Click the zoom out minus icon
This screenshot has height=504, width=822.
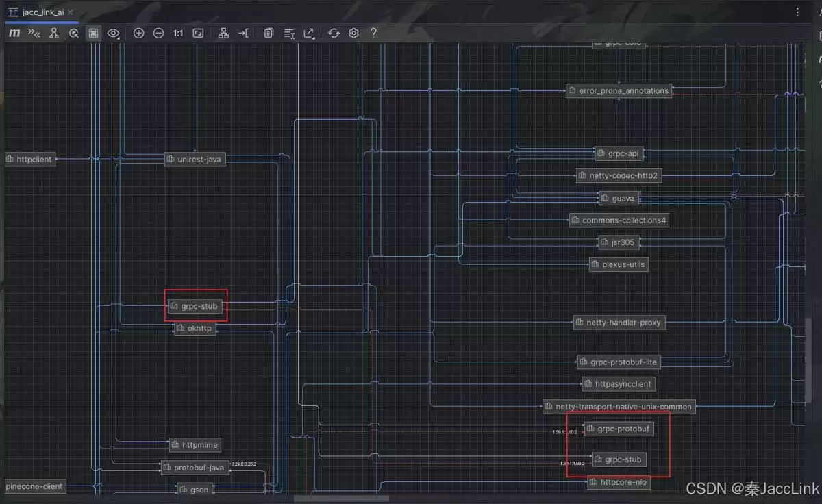tap(158, 33)
